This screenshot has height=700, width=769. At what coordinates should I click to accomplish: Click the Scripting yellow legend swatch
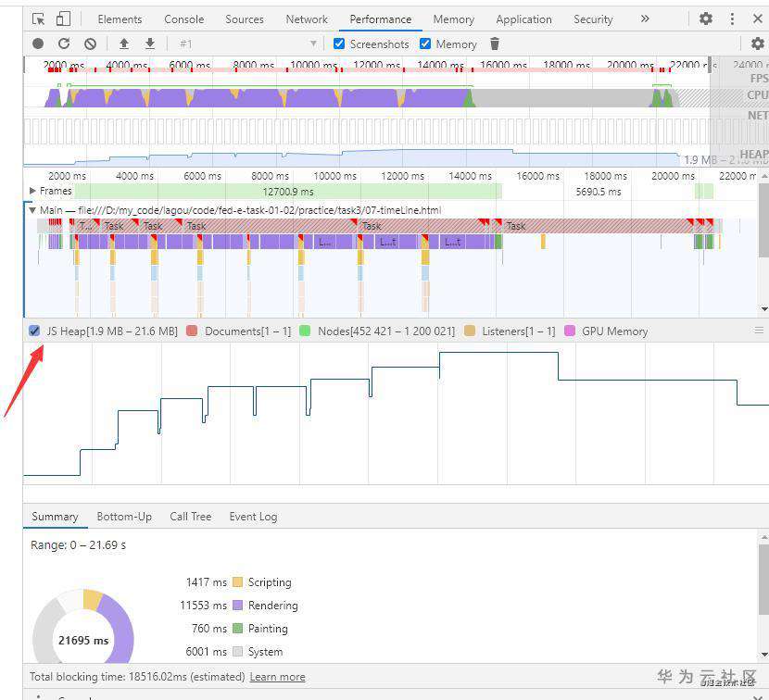(237, 581)
